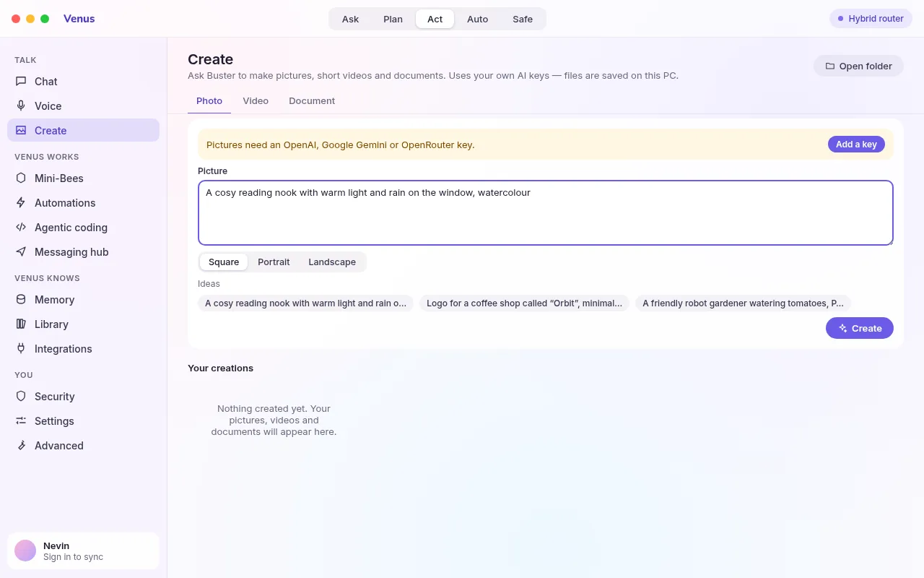
Task: Use the Orbit coffee shop logo idea
Action: tap(524, 303)
